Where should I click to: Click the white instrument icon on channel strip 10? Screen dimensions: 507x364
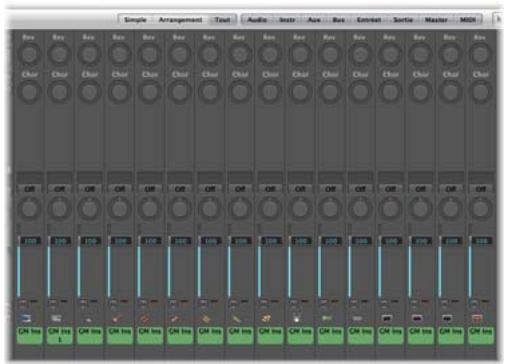tap(296, 319)
